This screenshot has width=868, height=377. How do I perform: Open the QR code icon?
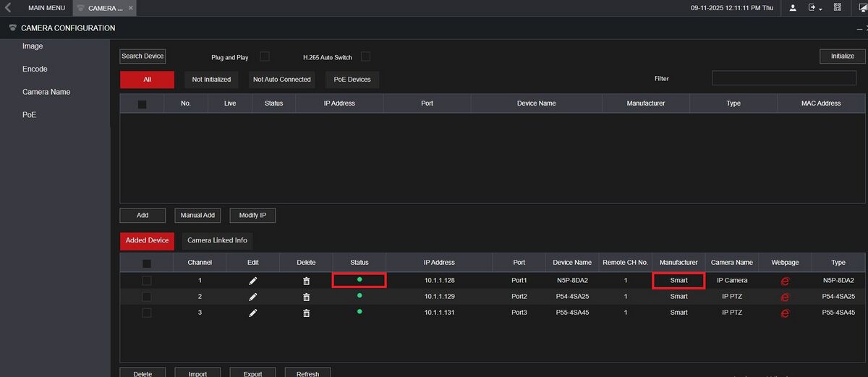pyautogui.click(x=838, y=8)
